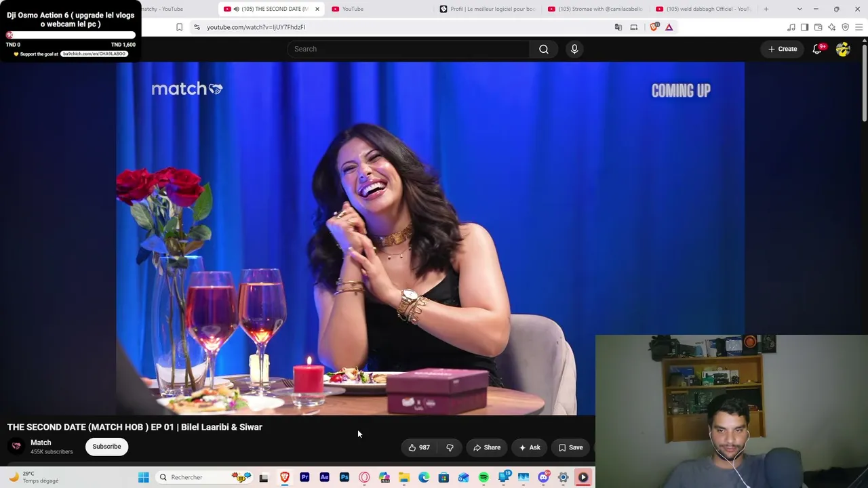Start voice search with the microphone icon
Image resolution: width=868 pixels, height=488 pixels.
[x=574, y=49]
